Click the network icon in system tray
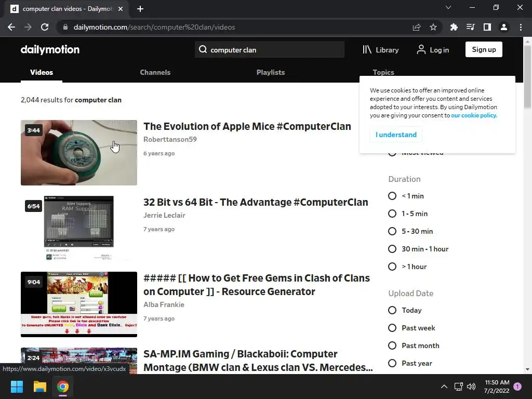This screenshot has height=399, width=532. point(458,387)
